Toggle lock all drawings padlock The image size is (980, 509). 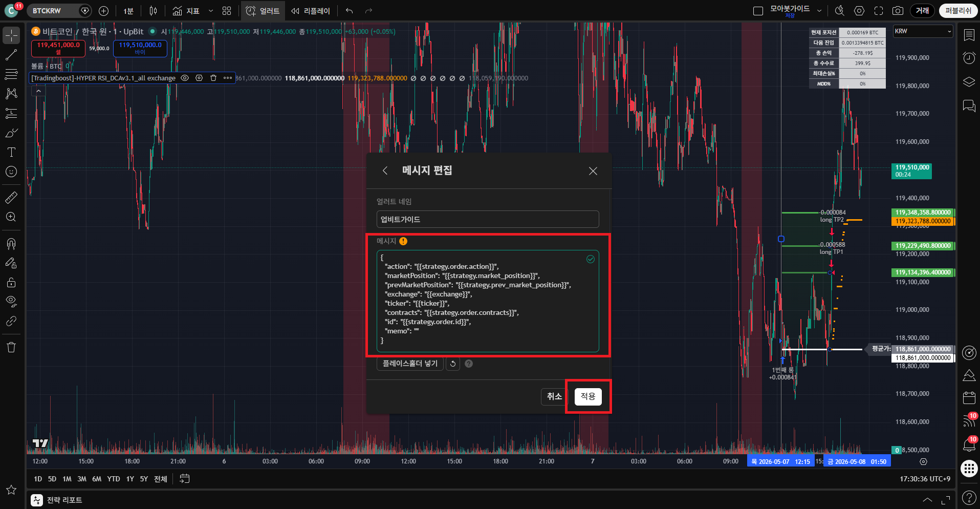(x=11, y=282)
